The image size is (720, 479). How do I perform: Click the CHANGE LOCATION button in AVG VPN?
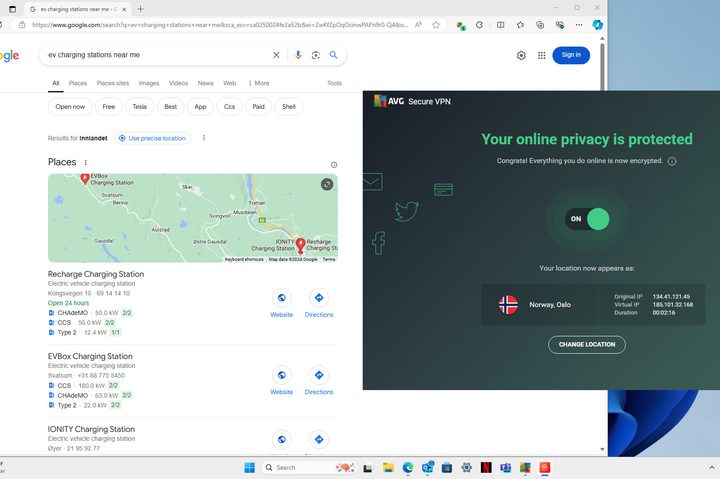click(x=586, y=344)
